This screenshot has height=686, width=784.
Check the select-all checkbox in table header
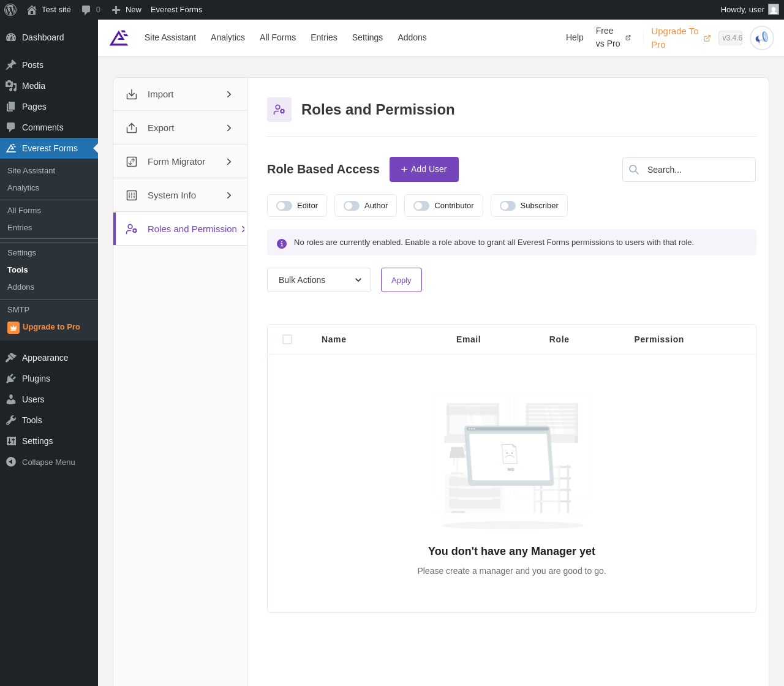[x=287, y=339]
